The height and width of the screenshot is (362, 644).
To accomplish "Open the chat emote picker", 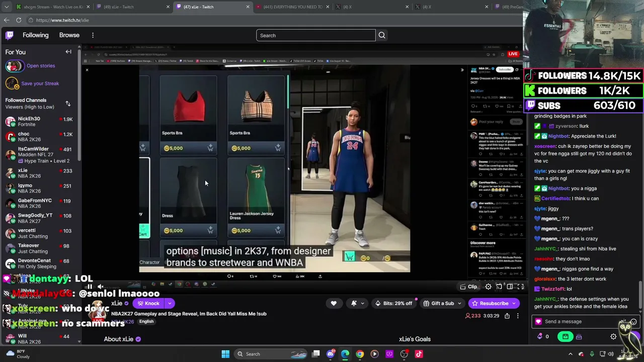I will (634, 322).
